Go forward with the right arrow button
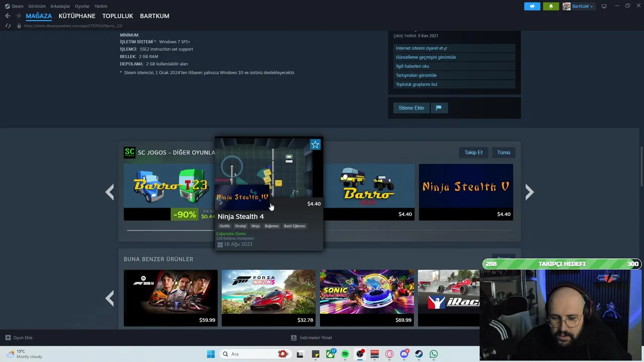Screen dimensions: 644x362 coord(18,16)
